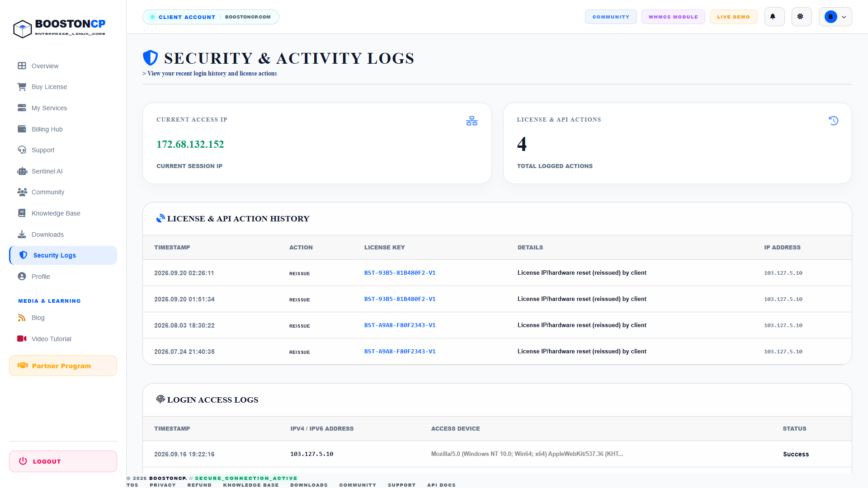Click the Community people icon
Viewport: 868px width, 488px height.
(x=22, y=192)
